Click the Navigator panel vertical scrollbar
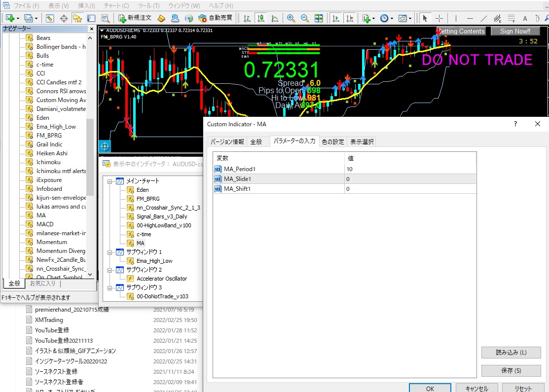Screen dimensions: 549x392 click(90, 158)
